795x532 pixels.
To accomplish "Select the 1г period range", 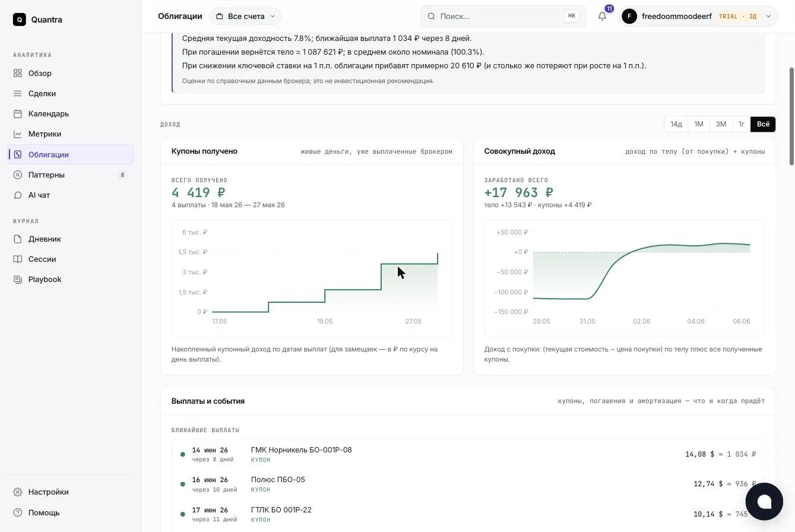I will point(742,124).
